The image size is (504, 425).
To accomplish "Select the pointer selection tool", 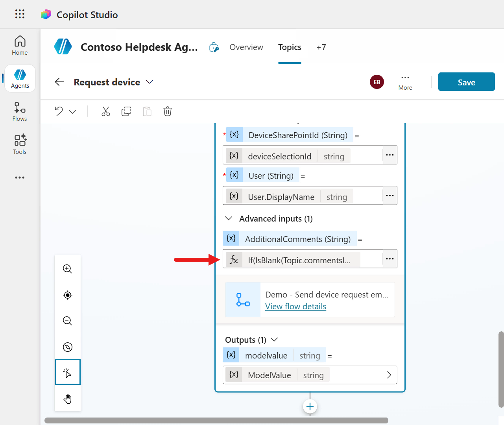I will tap(67, 372).
